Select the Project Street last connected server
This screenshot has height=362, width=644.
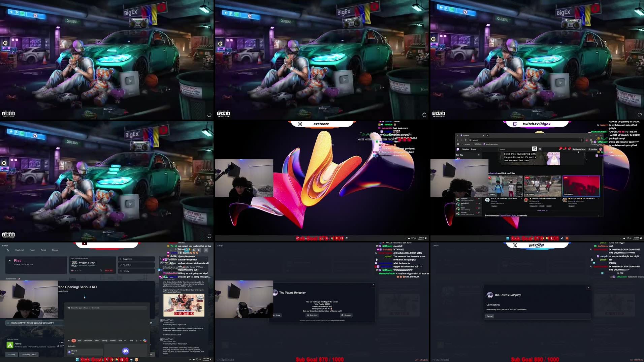point(92,265)
